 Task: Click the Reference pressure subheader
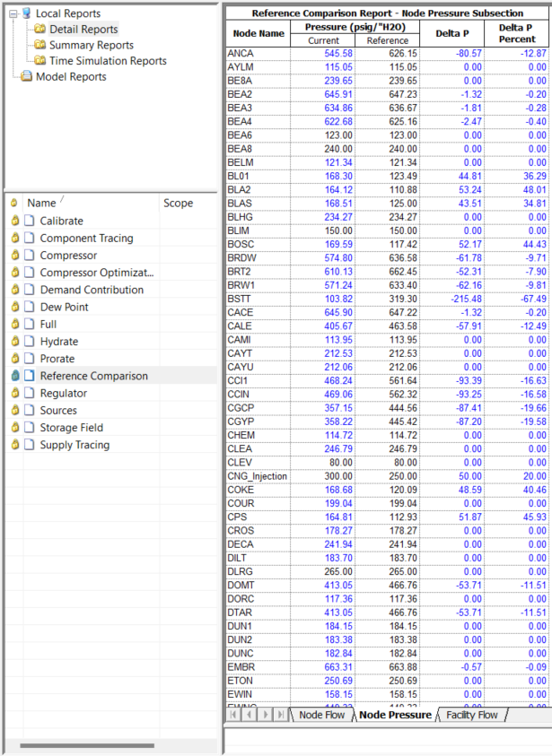point(388,41)
